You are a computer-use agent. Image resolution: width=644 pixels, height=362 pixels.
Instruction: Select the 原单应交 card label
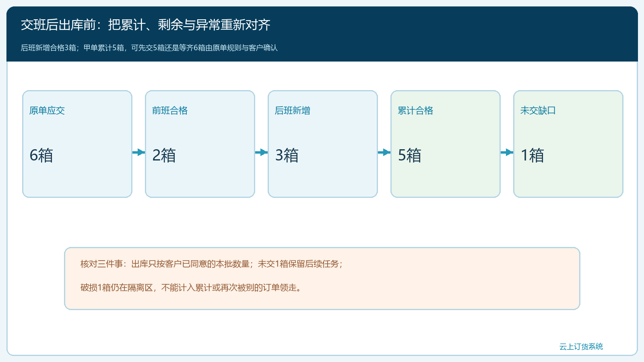click(47, 111)
